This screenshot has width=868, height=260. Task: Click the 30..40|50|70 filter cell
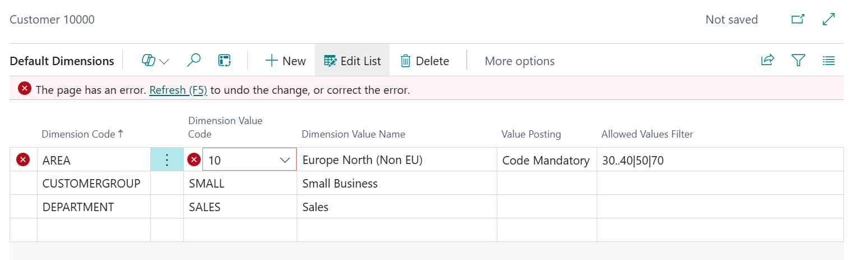tap(720, 160)
